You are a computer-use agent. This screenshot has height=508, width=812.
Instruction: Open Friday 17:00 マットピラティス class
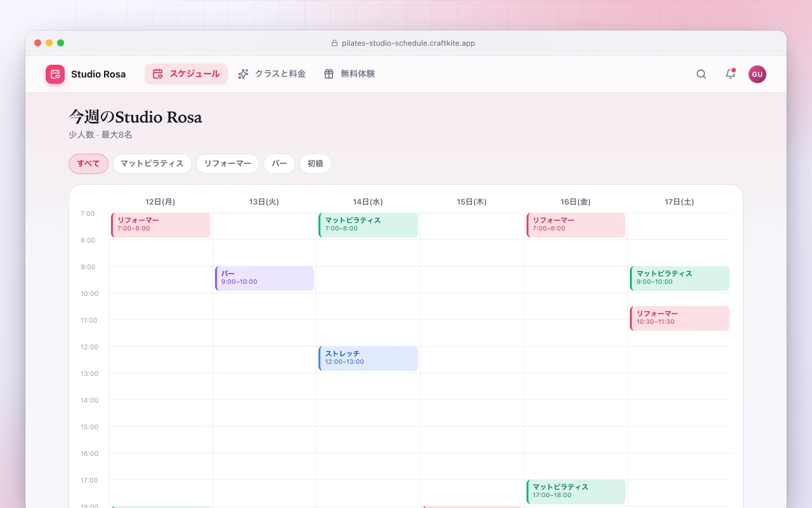(576, 492)
